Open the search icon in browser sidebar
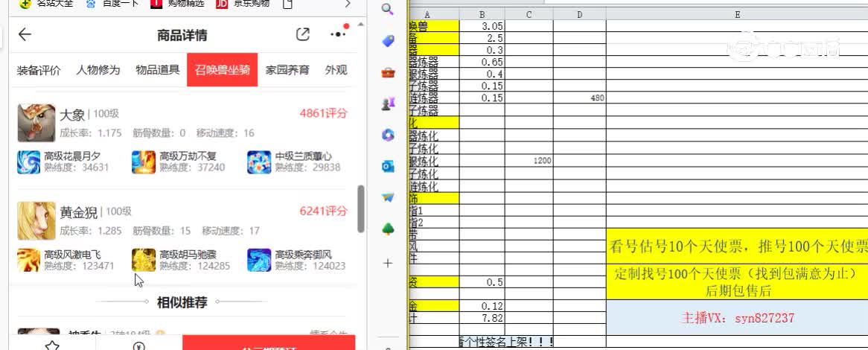This screenshot has width=868, height=350. click(388, 8)
